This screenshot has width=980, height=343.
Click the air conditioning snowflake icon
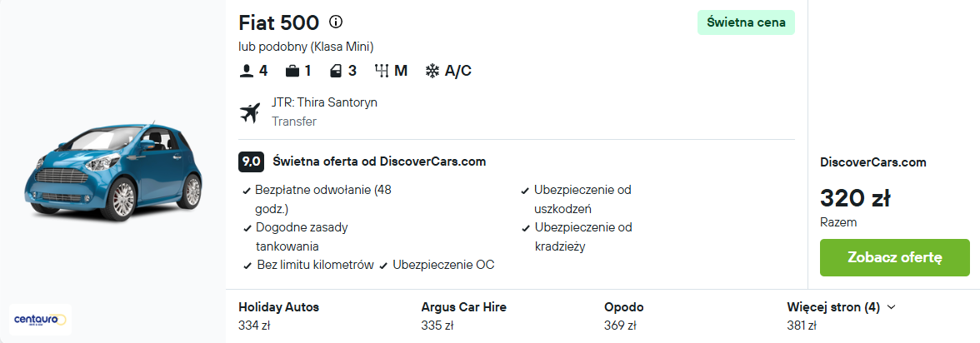tap(432, 72)
